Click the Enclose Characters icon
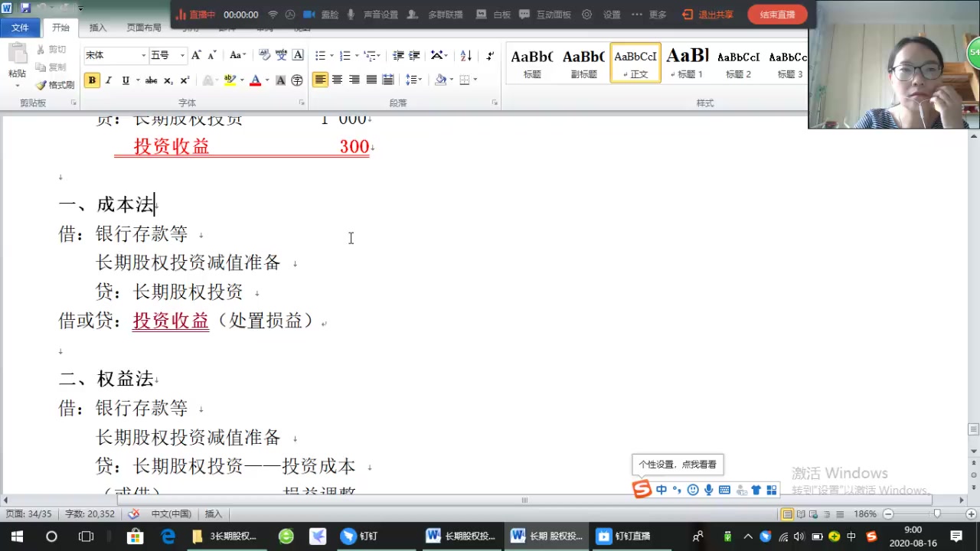Screen dimensions: 980x551 click(x=297, y=80)
